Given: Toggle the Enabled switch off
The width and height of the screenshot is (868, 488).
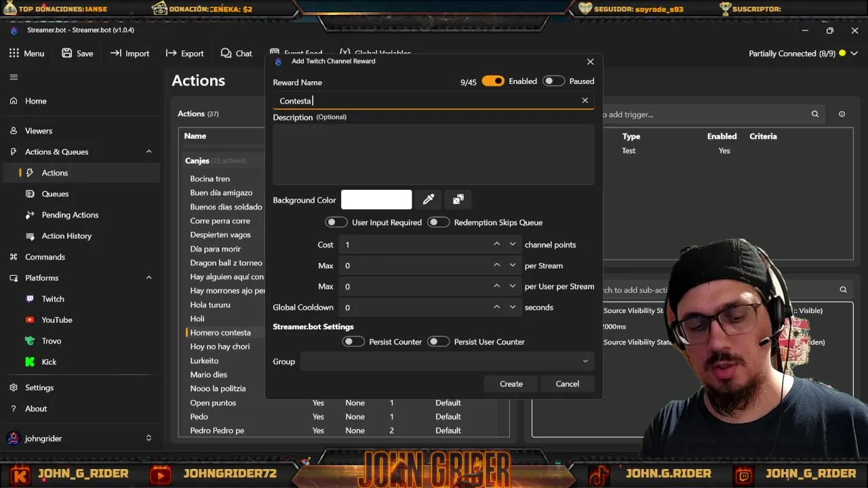Looking at the screenshot, I should point(493,81).
